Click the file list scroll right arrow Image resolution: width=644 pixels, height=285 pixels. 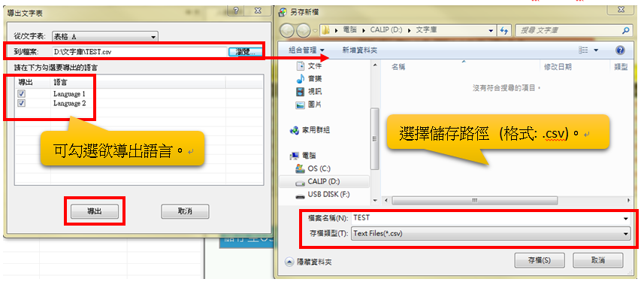629,200
